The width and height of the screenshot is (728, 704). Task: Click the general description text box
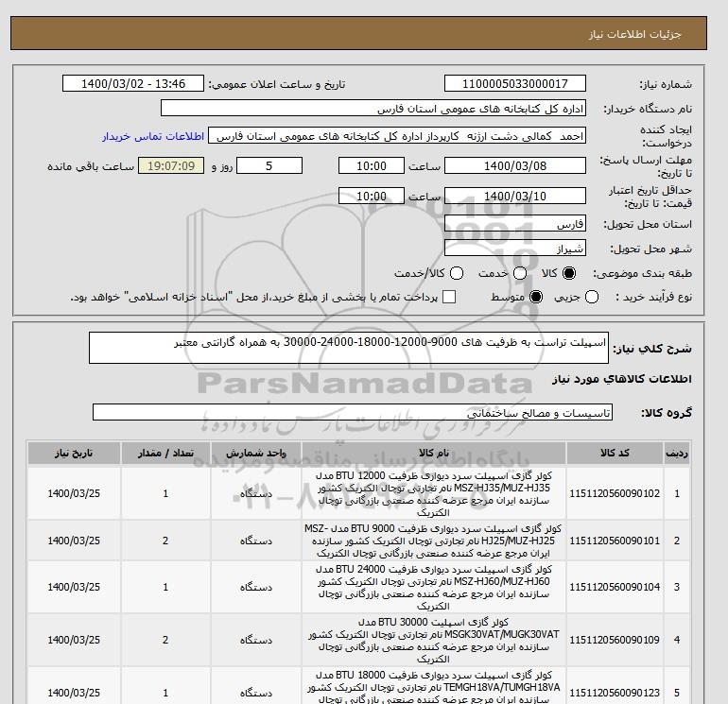coord(349,348)
